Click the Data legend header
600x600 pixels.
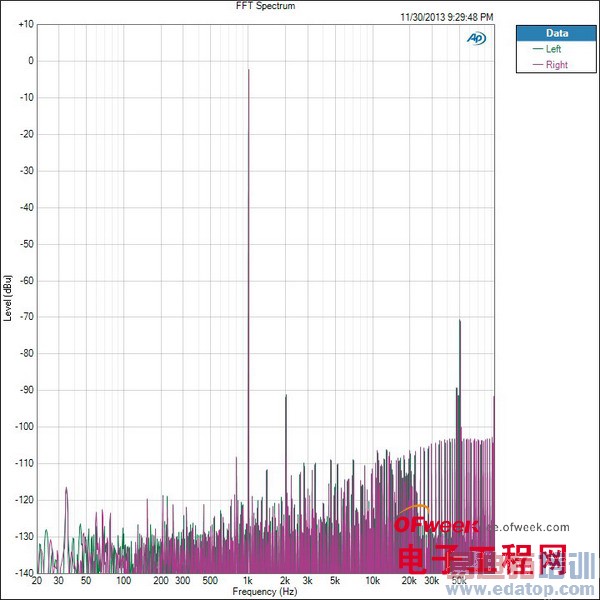(x=556, y=33)
